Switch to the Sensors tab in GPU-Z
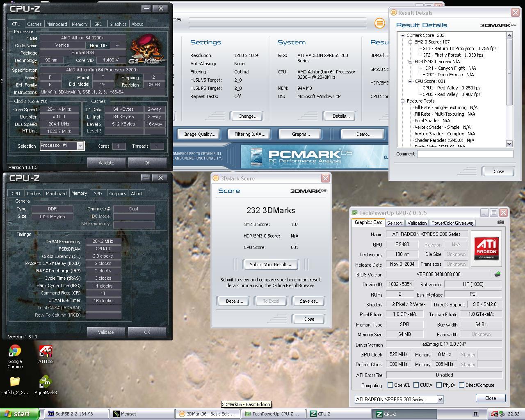 pyautogui.click(x=395, y=223)
